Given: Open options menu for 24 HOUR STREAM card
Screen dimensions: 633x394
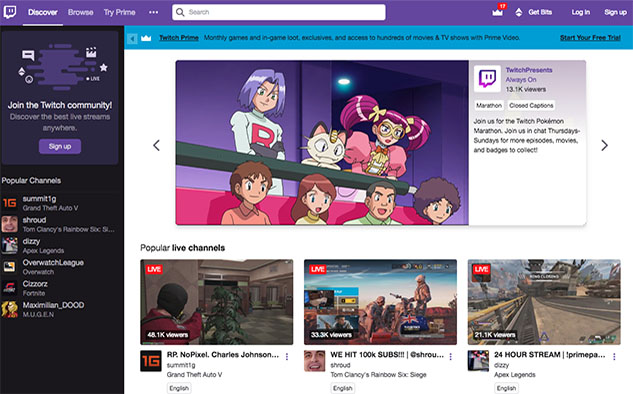Looking at the screenshot, I should (x=614, y=357).
